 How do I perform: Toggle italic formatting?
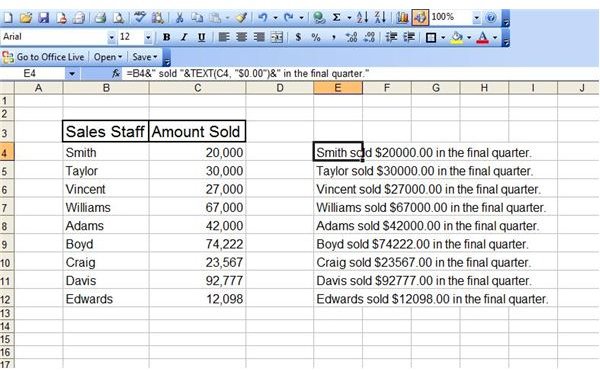coord(184,37)
